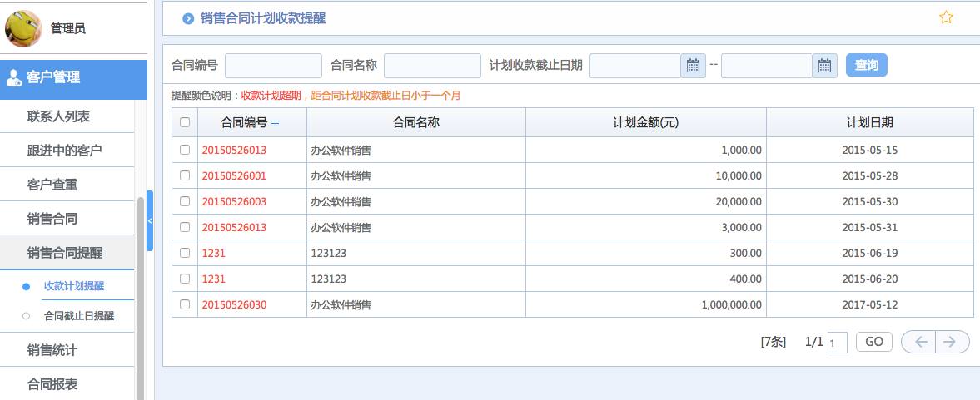This screenshot has width=980, height=400.
Task: Click the 查询 search button
Action: point(866,65)
